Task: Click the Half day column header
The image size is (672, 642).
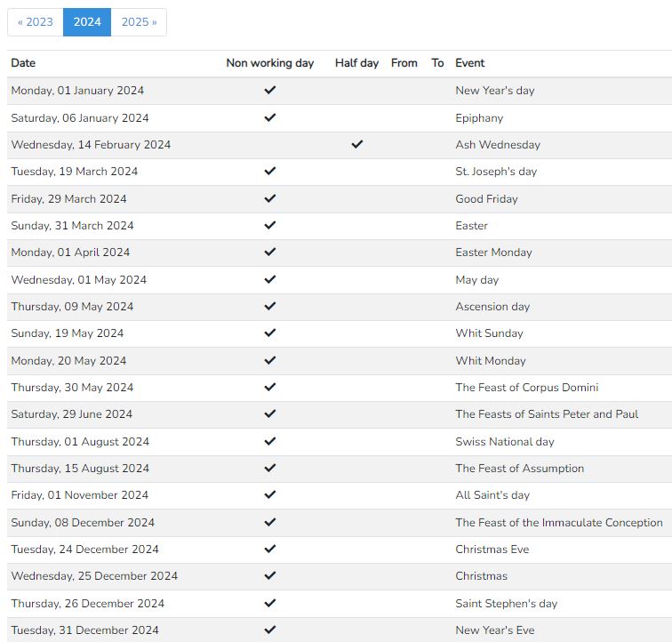Action: (x=357, y=63)
